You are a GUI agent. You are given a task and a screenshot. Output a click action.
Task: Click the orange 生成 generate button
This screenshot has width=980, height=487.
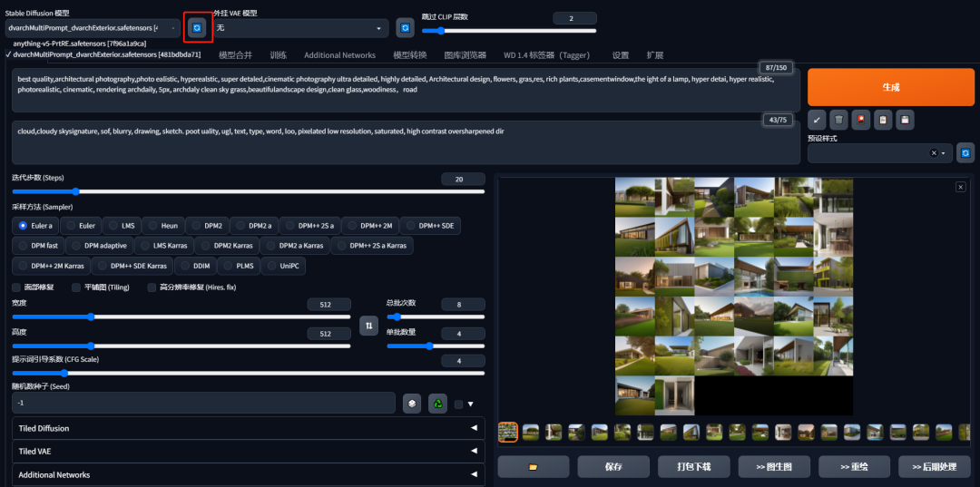coord(891,87)
